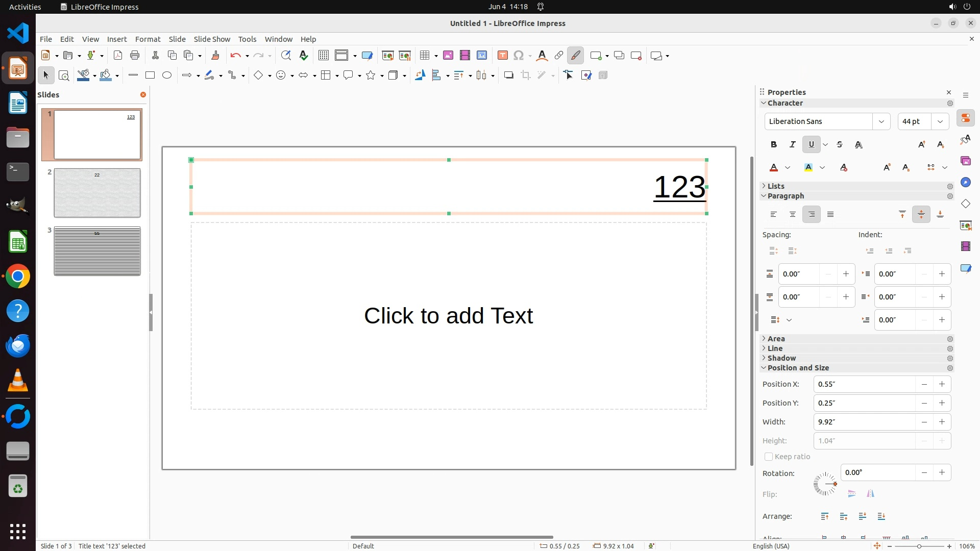Align paragraph text to center
The height and width of the screenshot is (551, 980).
[792, 215]
